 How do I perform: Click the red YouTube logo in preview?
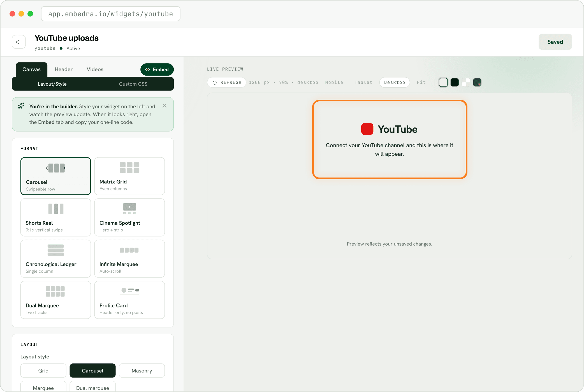(x=367, y=129)
